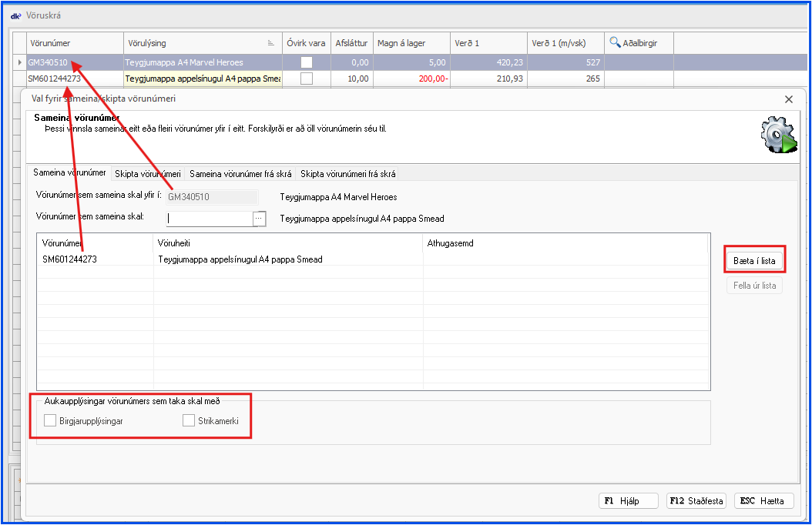Toggle Óvirk vara checkbox for GM340510

tap(307, 62)
